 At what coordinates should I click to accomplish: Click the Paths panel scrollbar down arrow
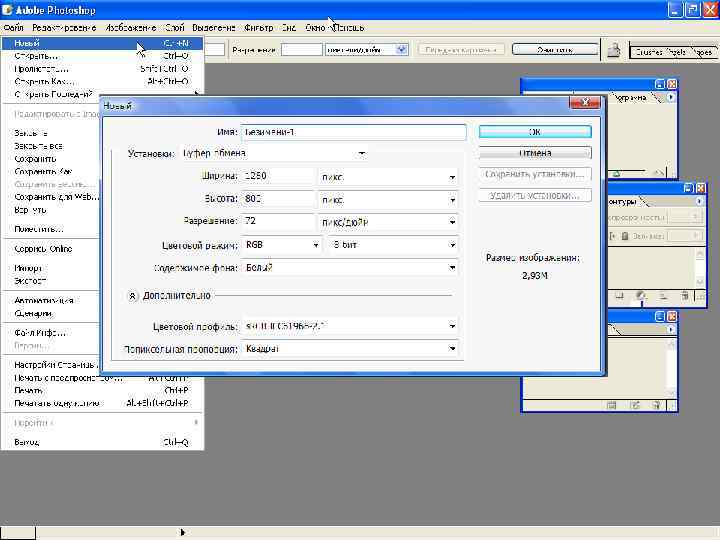tap(699, 281)
